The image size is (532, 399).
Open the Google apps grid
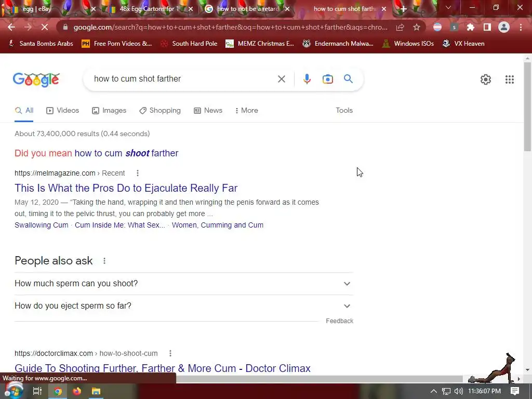coord(510,79)
